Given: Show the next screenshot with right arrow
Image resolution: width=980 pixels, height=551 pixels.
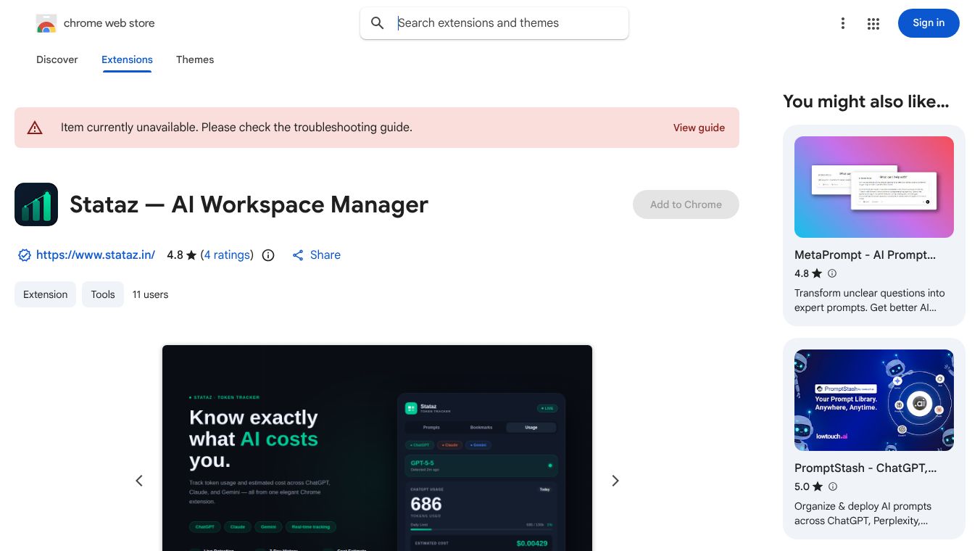Looking at the screenshot, I should (615, 481).
